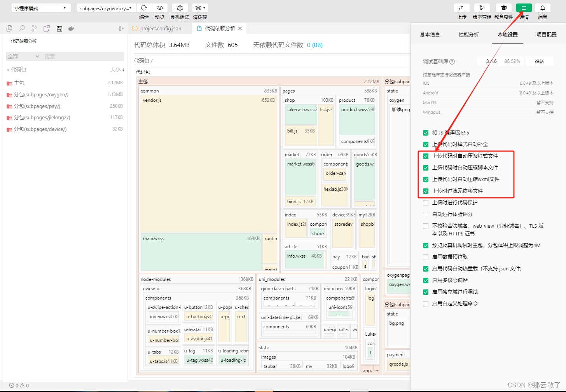Toggle 上传代码时自动压缩样式文件 checkbox
Viewport: 566px width, 392px height.
[x=426, y=156]
